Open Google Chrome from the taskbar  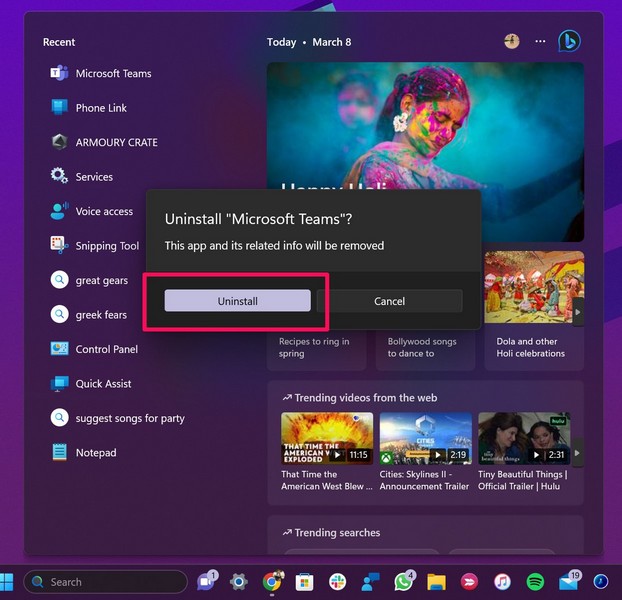click(271, 581)
